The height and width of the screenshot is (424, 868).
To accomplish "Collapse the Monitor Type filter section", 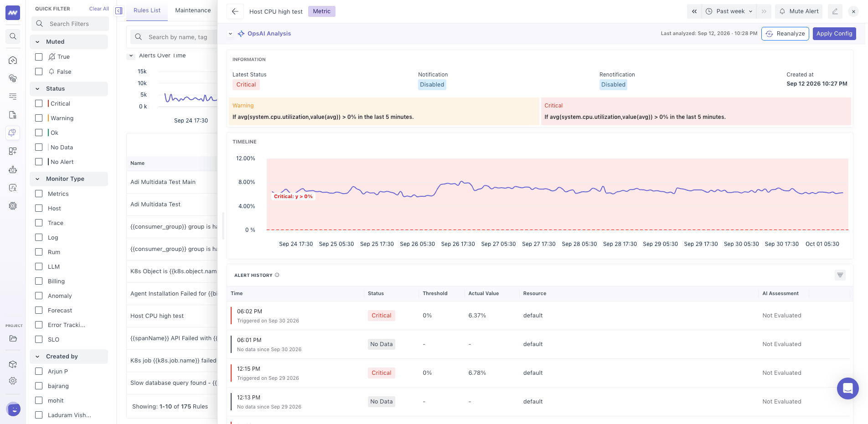I will pos(37,179).
